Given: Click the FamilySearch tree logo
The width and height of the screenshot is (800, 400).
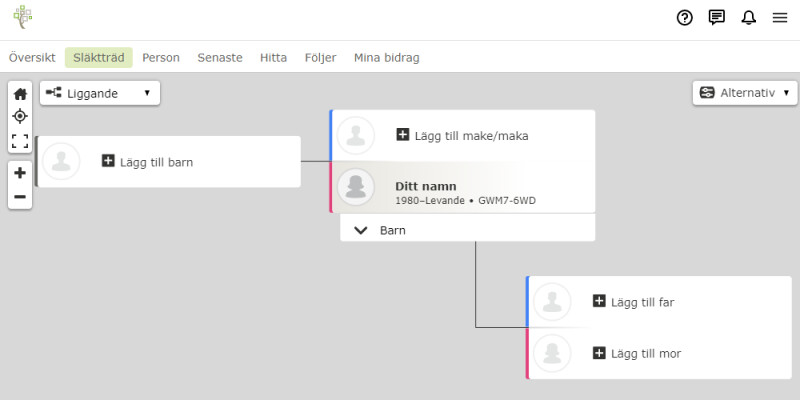Looking at the screenshot, I should (22, 17).
